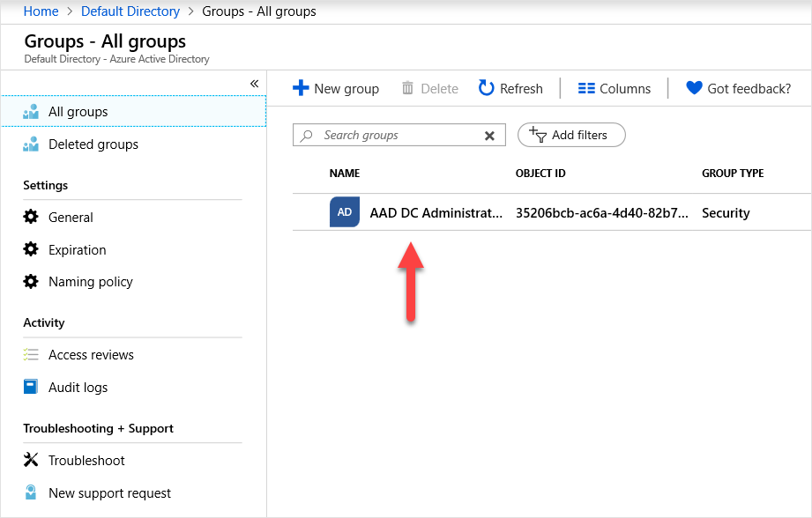Click the Delete trash can icon

coord(407,88)
